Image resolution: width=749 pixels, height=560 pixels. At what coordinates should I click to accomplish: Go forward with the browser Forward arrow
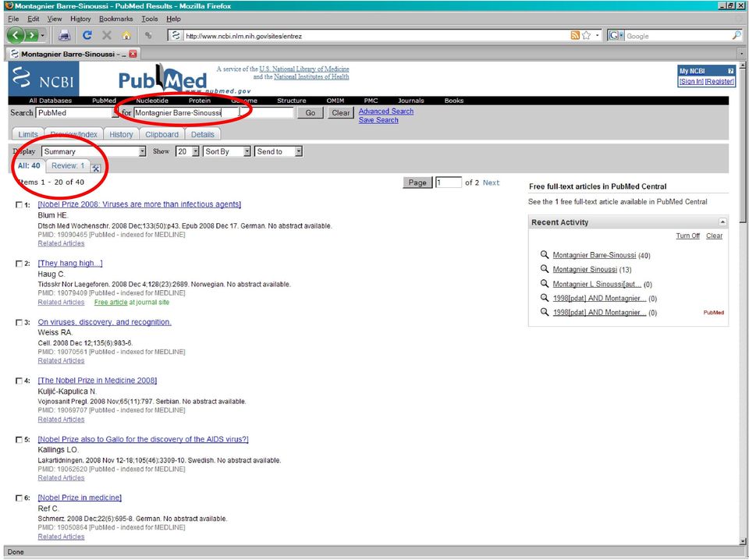pos(30,35)
